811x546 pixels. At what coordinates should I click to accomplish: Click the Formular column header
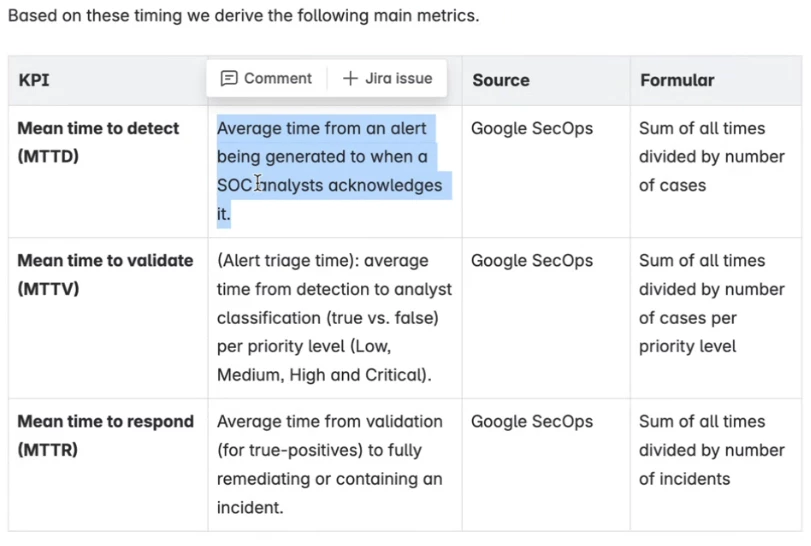click(x=677, y=80)
